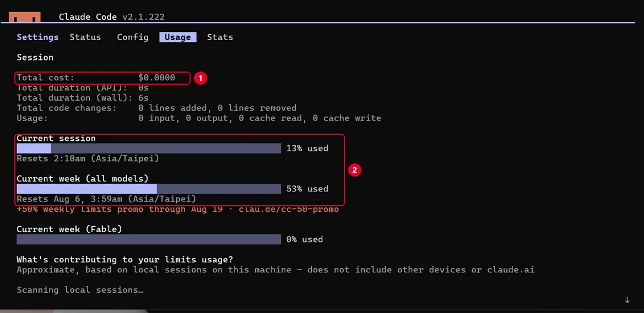644x313 pixels.
Task: Click the Current week Fable usage bar
Action: [149, 239]
